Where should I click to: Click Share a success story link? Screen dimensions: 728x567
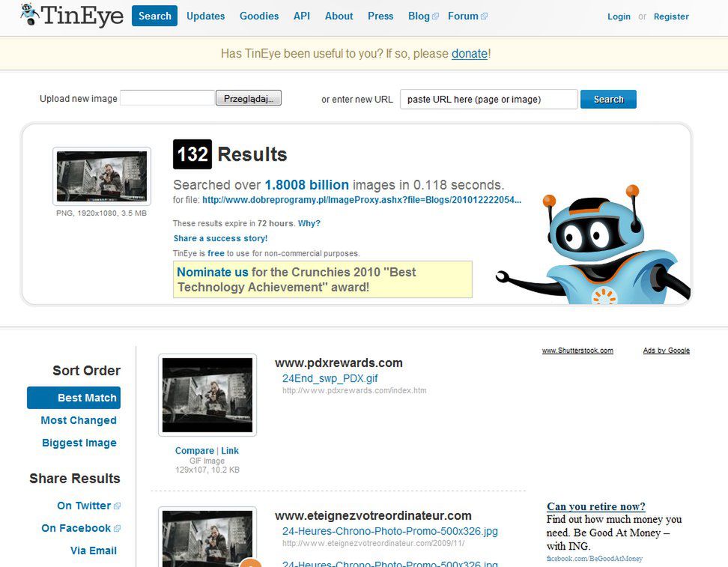(220, 239)
